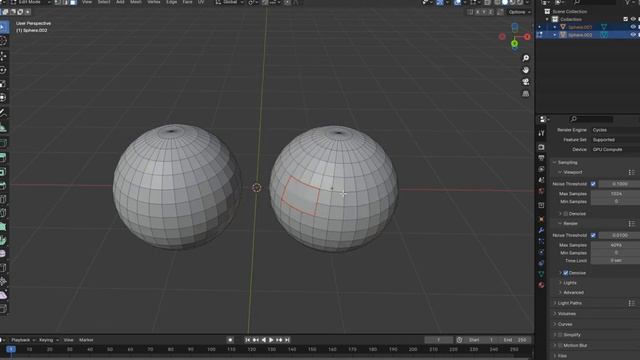
Task: Open the Material properties tab icon
Action: click(x=541, y=285)
